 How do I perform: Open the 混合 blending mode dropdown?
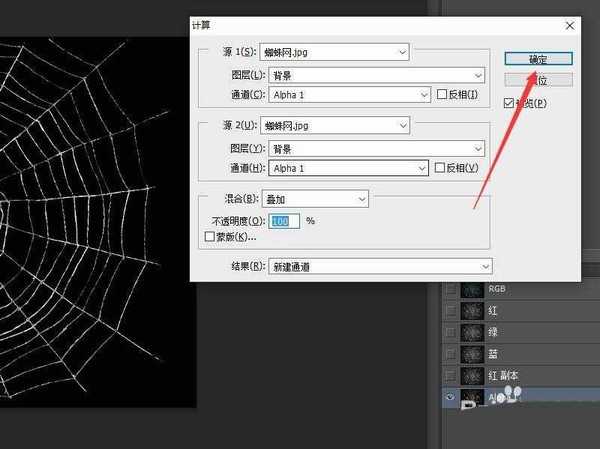[314, 199]
